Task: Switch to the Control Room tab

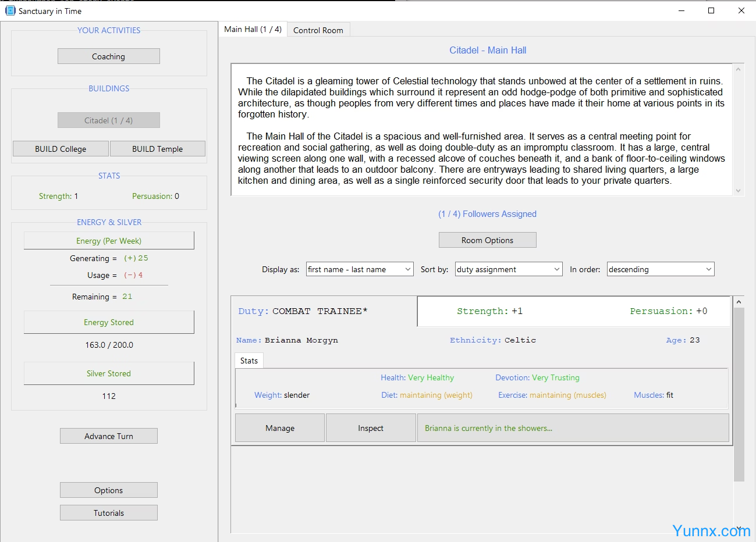Action: [x=318, y=30]
